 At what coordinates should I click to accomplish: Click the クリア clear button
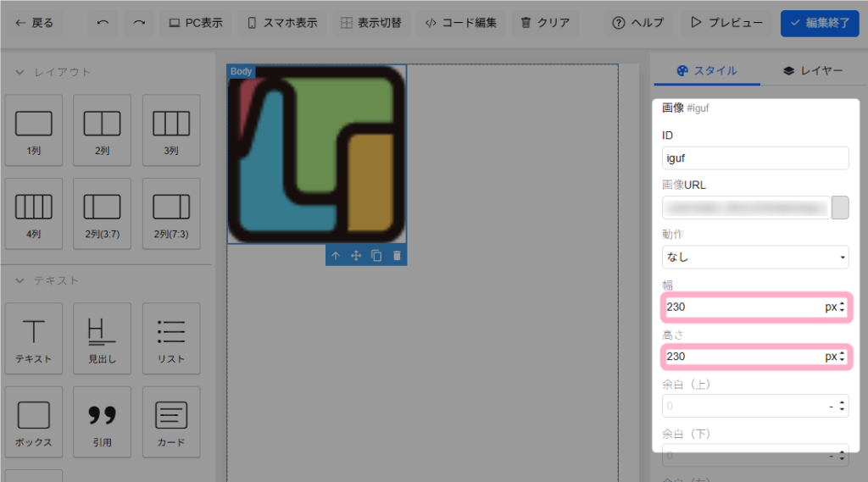[x=545, y=23]
